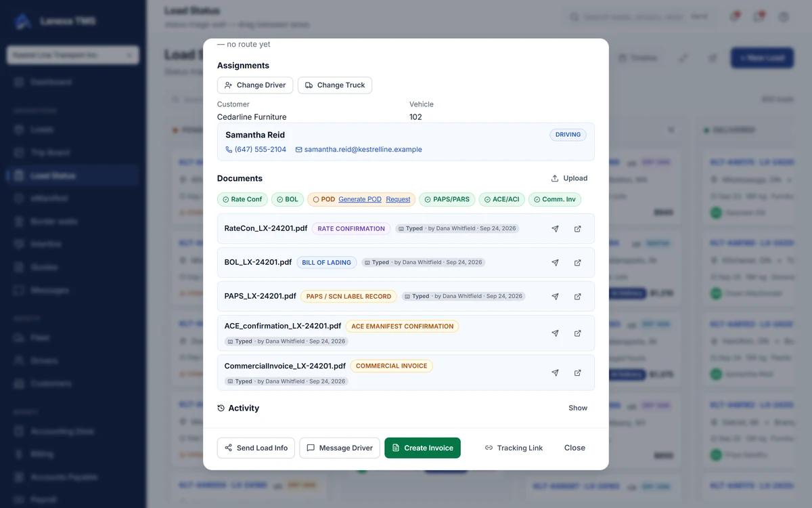Click the DRIVING status badge
The image size is (812, 508).
568,135
